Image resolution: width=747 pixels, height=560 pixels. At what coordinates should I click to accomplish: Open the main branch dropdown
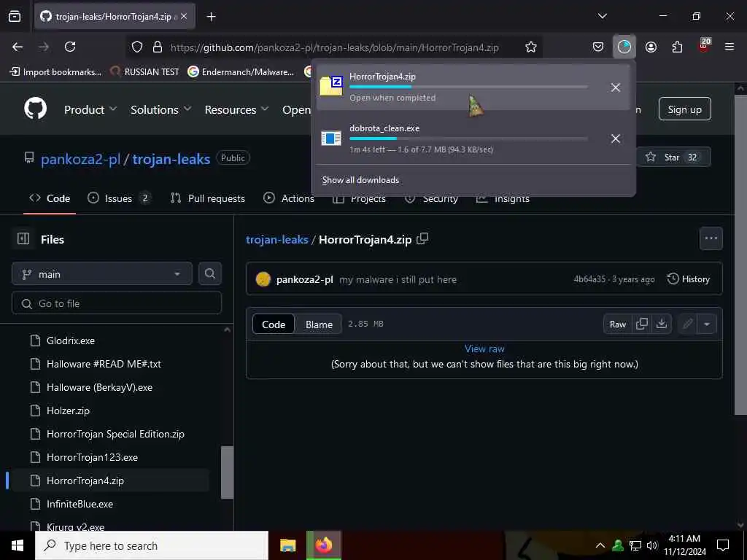(x=102, y=274)
